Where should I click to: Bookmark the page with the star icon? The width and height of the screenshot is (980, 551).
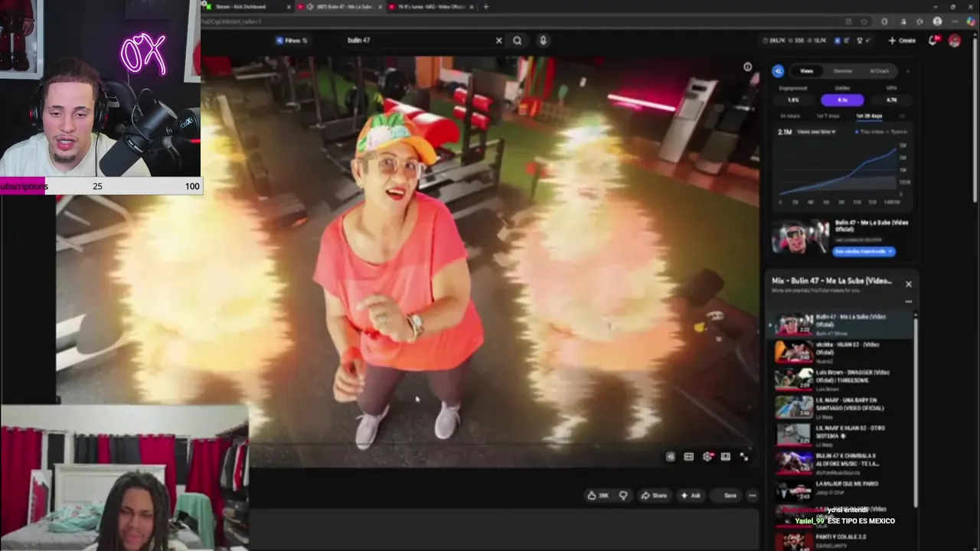864,21
